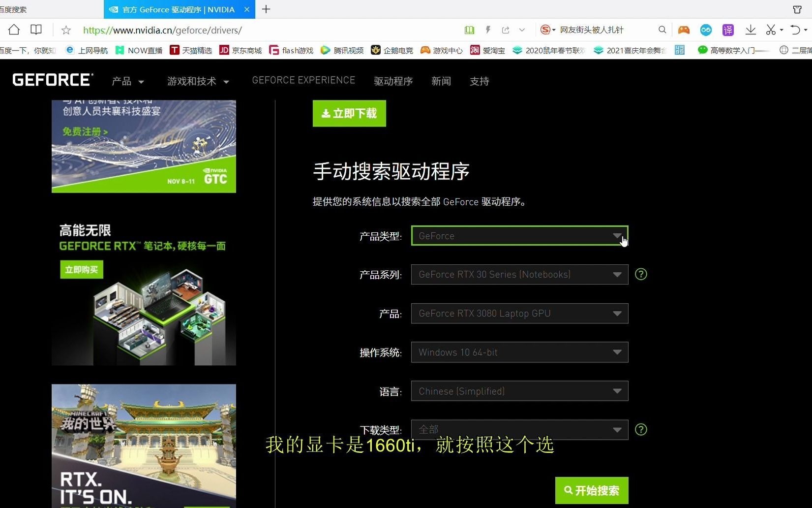Open 上网导航 bookmark
Image resolution: width=812 pixels, height=508 pixels.
[x=87, y=50]
